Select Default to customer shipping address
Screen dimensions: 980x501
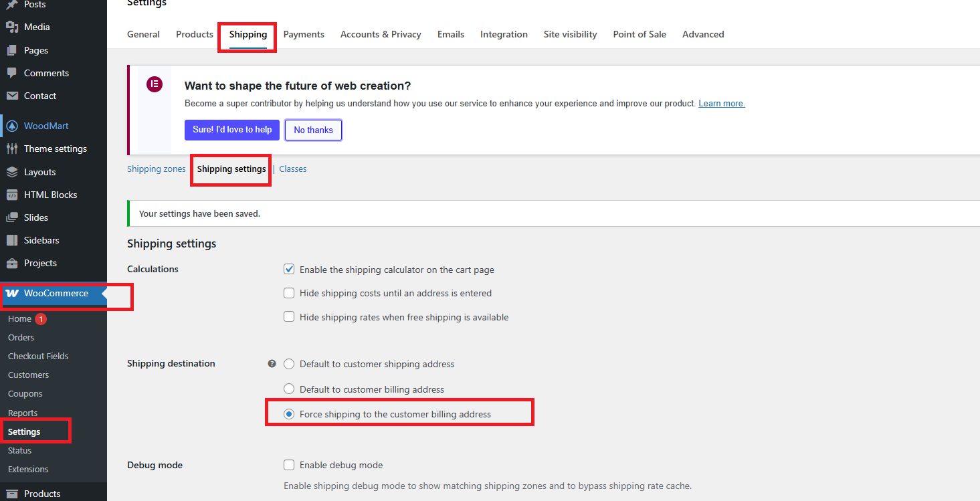289,364
